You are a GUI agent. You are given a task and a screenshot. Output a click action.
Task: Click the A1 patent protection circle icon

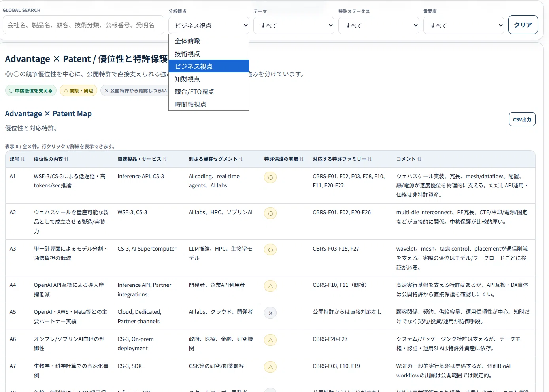(x=270, y=177)
